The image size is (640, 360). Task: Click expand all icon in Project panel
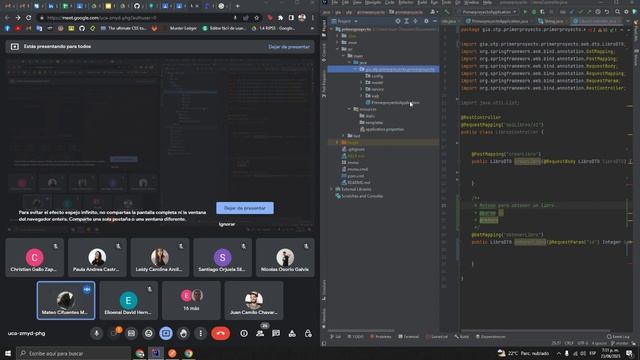pyautogui.click(x=407, y=21)
